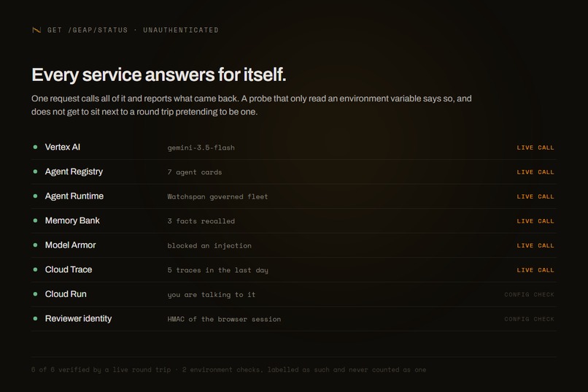
Task: Click the green status dot for Memory Bank
Action: pos(35,220)
